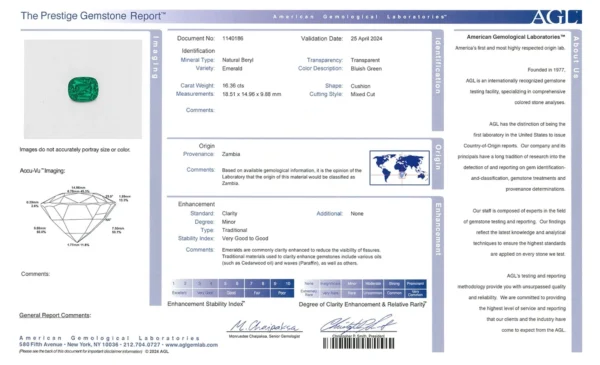The width and height of the screenshot is (600, 365).
Task: Click the AGL logo in the header
Action: (x=556, y=17)
